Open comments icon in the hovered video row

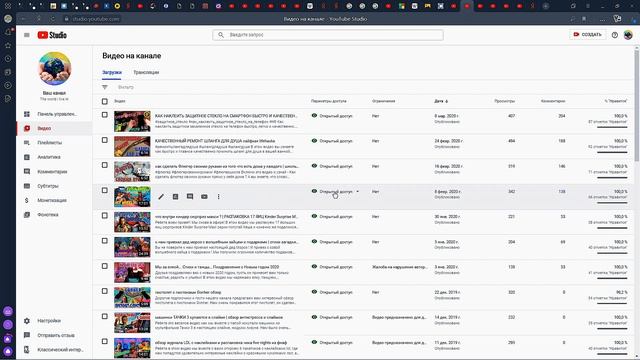(190, 197)
